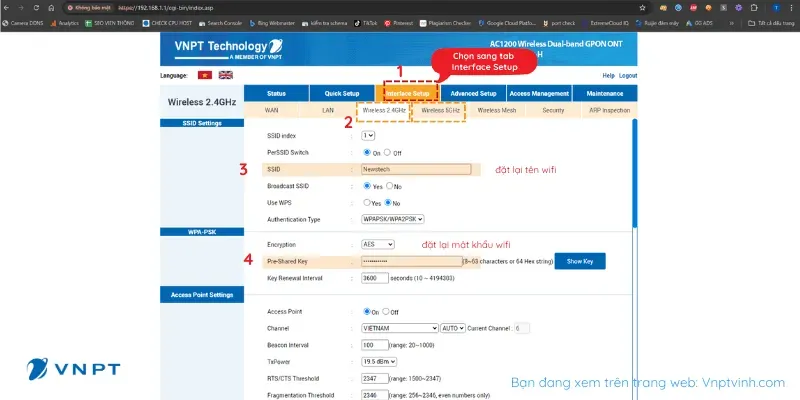800x400 pixels.
Task: Click the SSID name input field
Action: (x=416, y=169)
